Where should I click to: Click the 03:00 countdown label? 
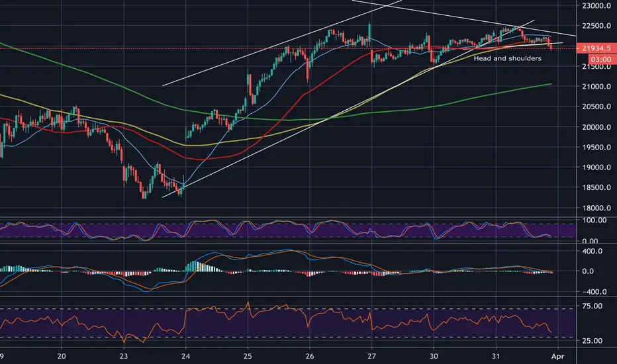point(602,60)
